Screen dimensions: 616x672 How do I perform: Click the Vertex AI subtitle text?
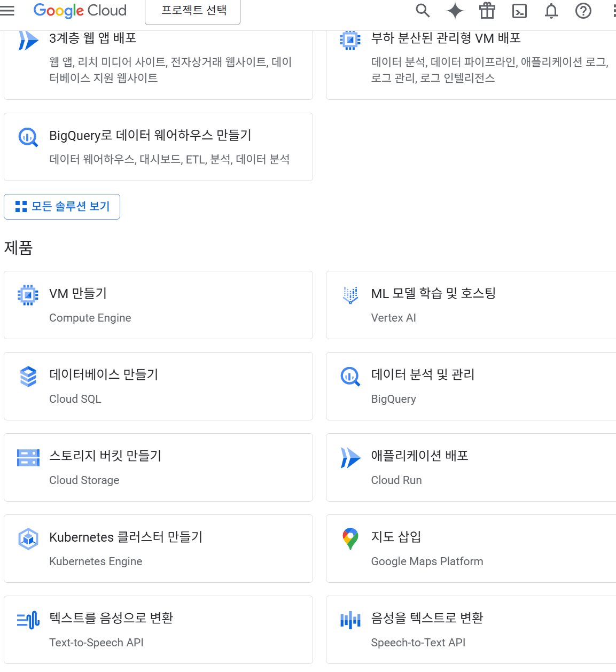coord(394,318)
